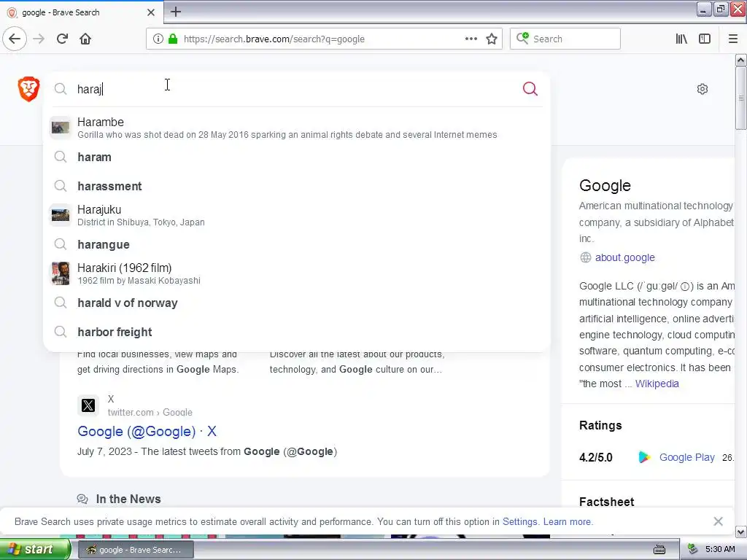Go back with the browser back arrow

tap(15, 39)
